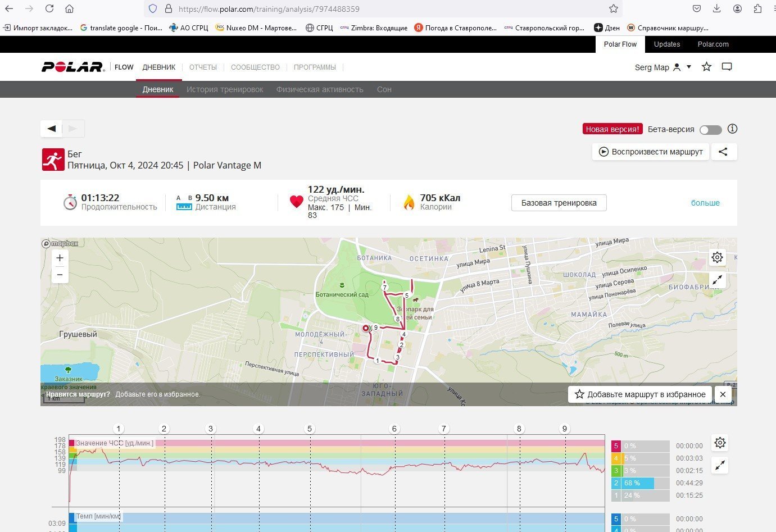
Task: Click the calories flame icon
Action: coord(409,202)
